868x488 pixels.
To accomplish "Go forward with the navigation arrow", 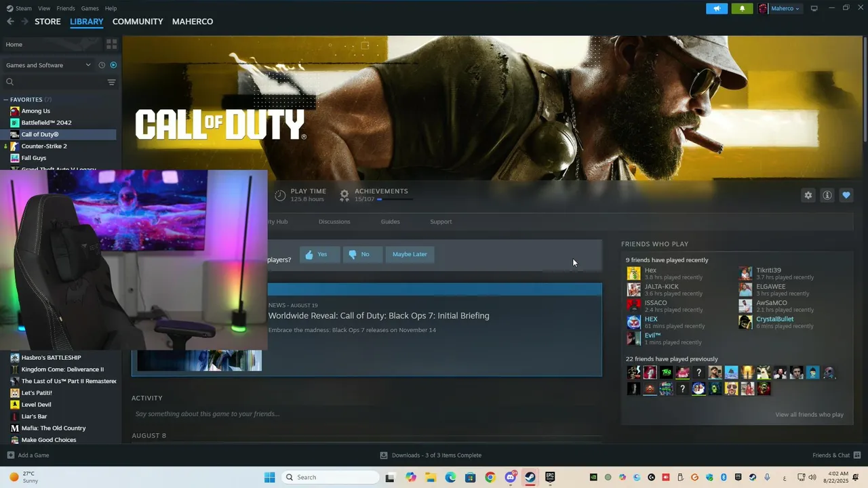I will 24,22.
